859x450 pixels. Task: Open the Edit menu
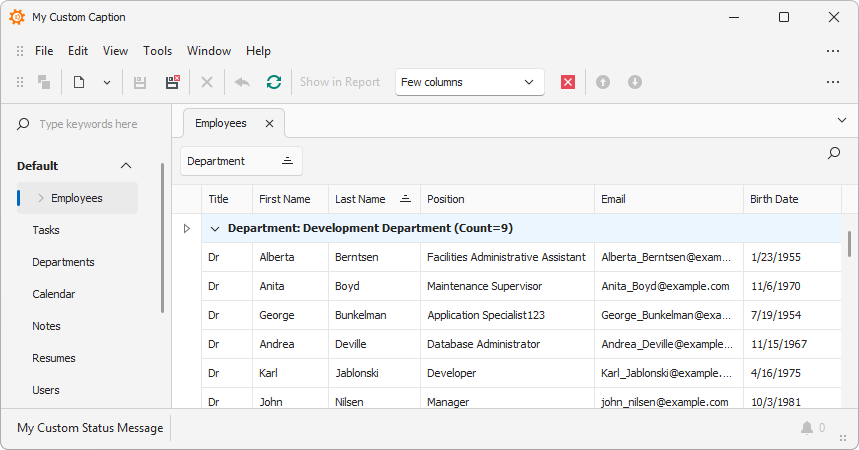[78, 51]
